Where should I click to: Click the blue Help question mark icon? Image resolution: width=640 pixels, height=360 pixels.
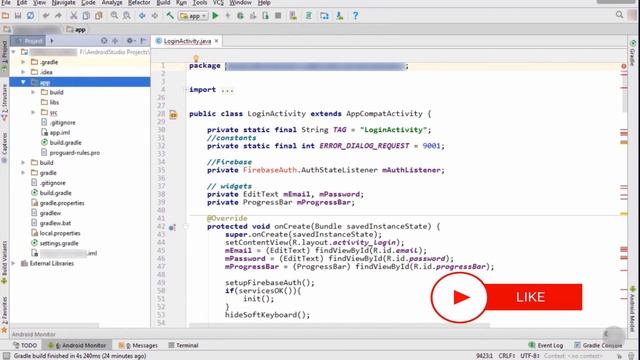(355, 16)
